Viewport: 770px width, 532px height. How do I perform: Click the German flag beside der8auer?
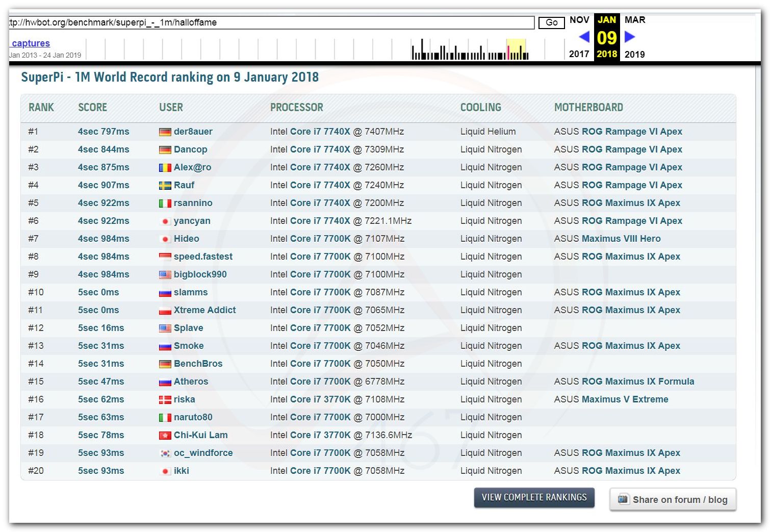coord(165,132)
